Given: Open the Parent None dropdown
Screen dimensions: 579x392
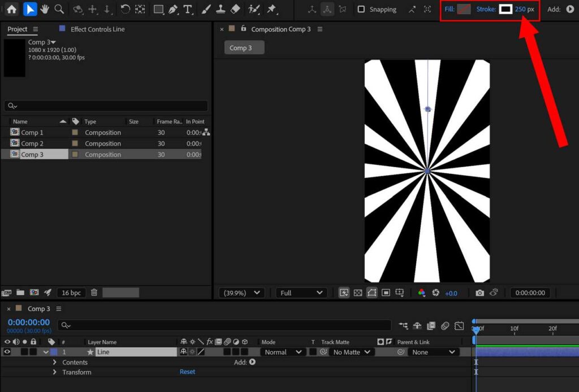Looking at the screenshot, I should point(434,352).
